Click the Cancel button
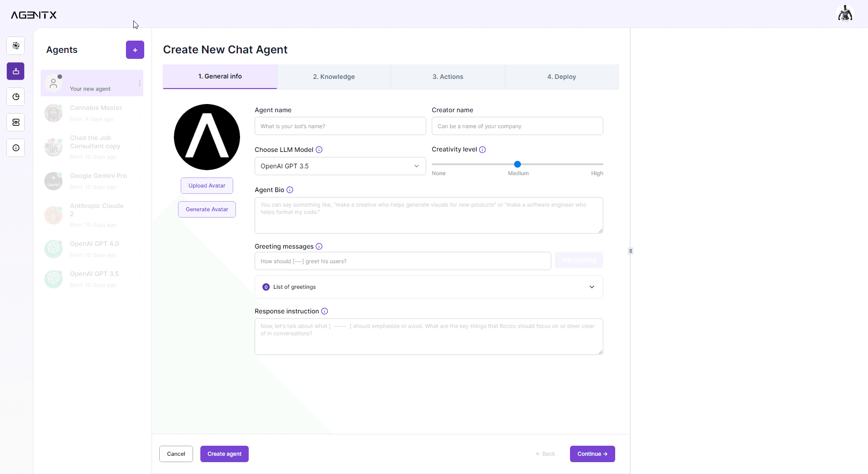The height and width of the screenshot is (474, 868). click(176, 454)
